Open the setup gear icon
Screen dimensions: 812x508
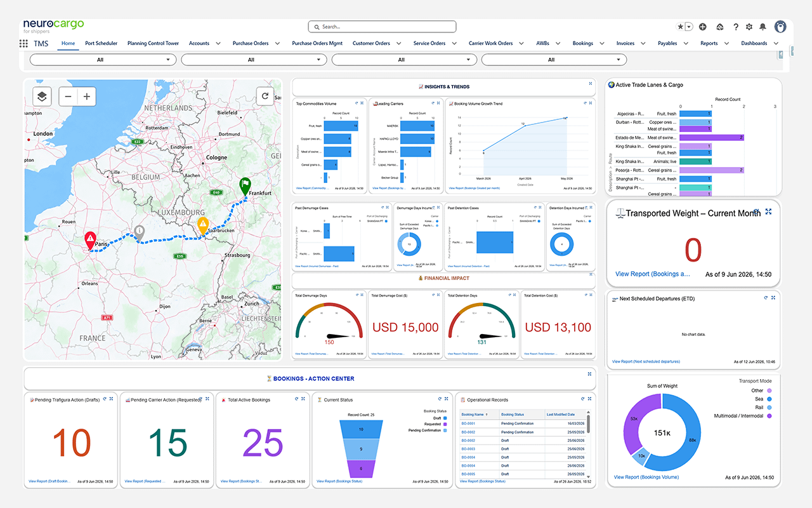coord(749,27)
